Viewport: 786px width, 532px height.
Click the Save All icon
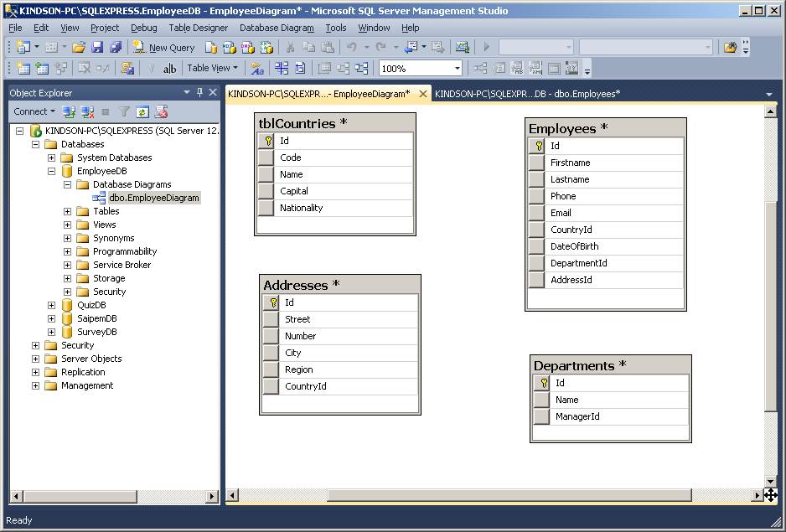click(116, 47)
